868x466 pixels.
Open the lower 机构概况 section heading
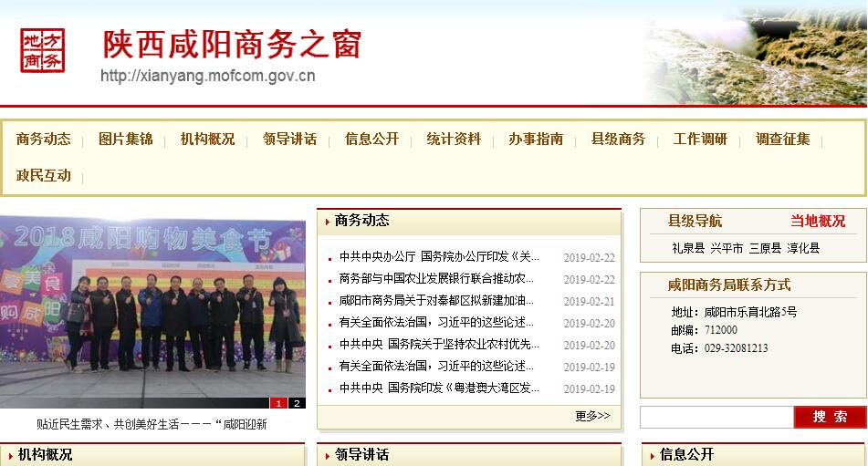click(45, 454)
